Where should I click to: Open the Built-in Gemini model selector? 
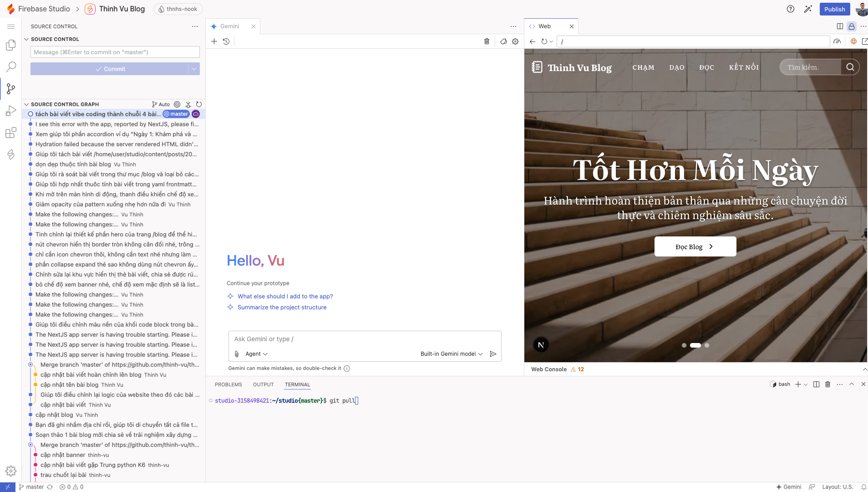click(452, 354)
